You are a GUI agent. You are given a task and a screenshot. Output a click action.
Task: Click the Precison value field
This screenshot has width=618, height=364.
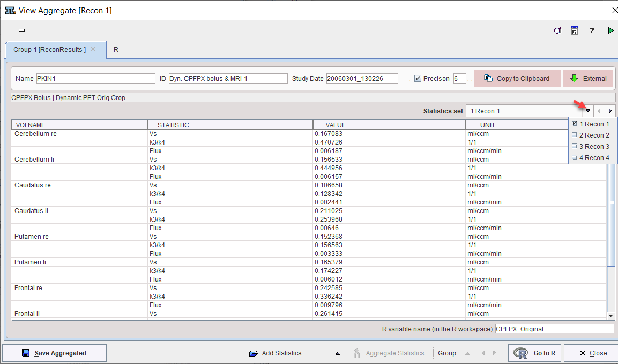(x=459, y=78)
